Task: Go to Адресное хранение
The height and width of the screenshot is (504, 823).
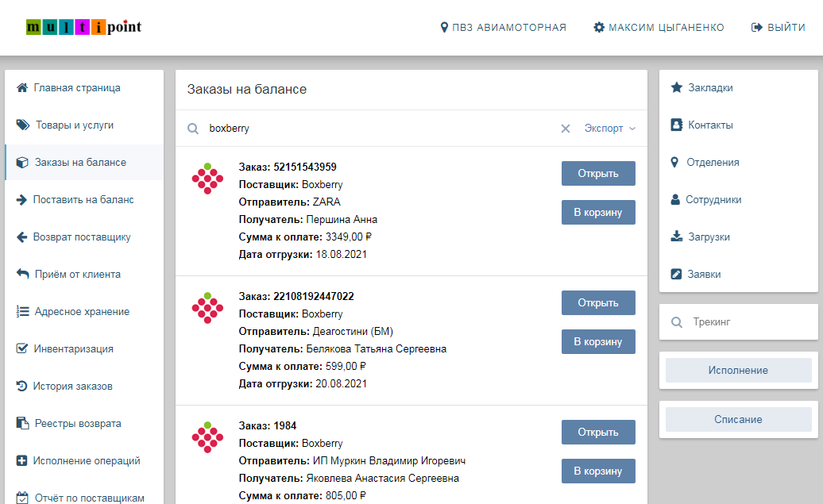Action: tap(84, 311)
